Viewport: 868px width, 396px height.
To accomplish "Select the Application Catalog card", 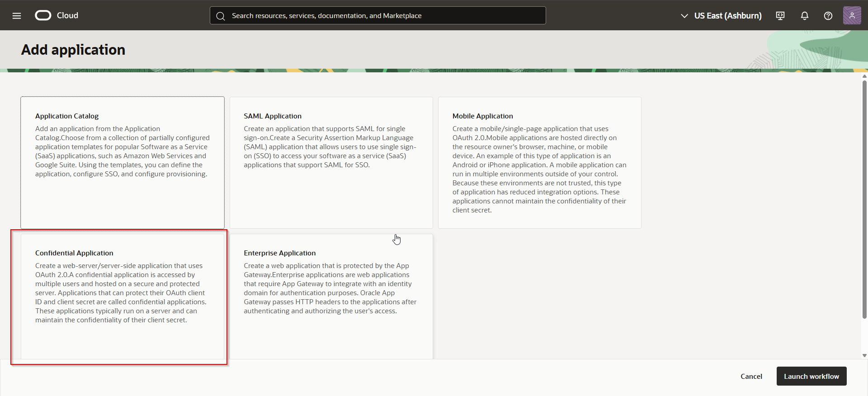I will (123, 162).
